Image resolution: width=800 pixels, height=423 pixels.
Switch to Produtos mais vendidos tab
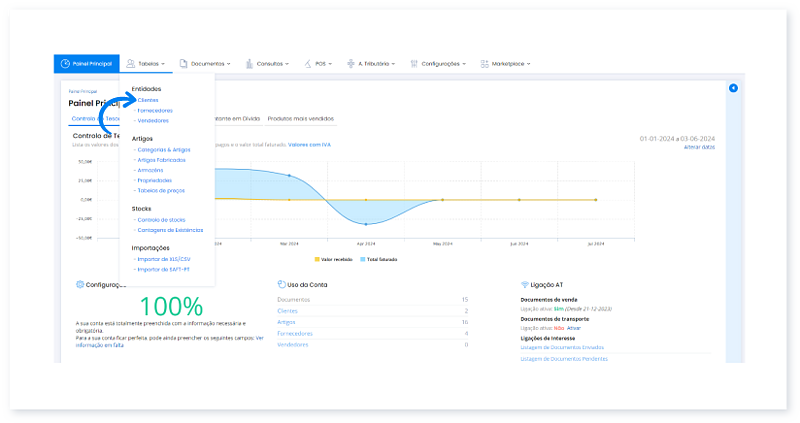[301, 118]
